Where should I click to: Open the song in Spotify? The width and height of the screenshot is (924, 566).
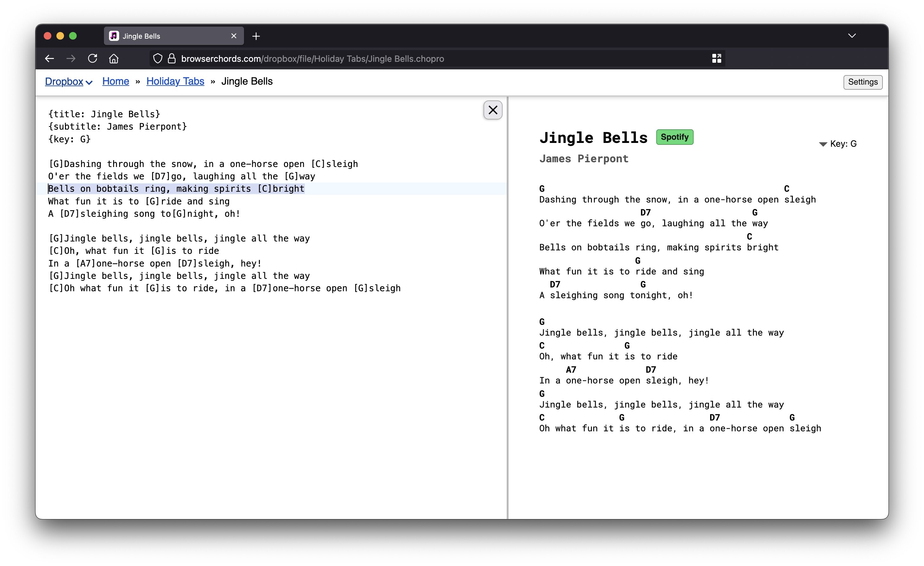[x=674, y=137]
